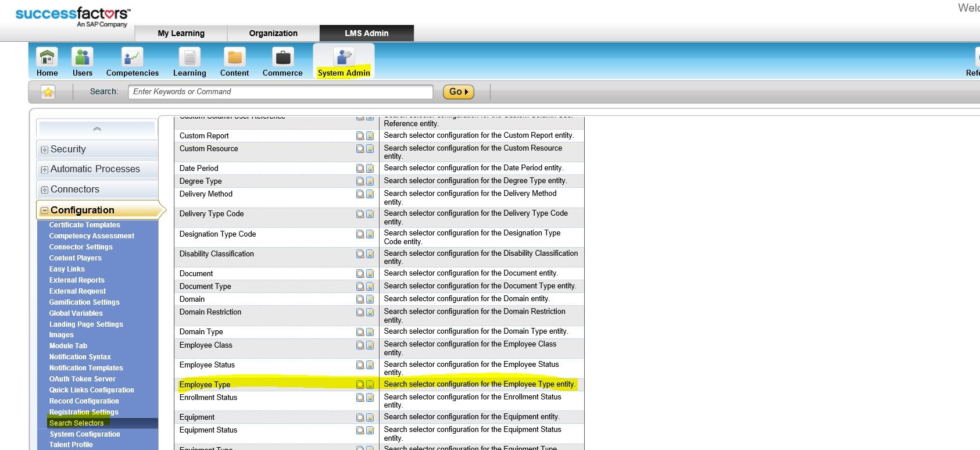Open the Commerce briefcase icon
The height and width of the screenshot is (450, 980).
(282, 57)
